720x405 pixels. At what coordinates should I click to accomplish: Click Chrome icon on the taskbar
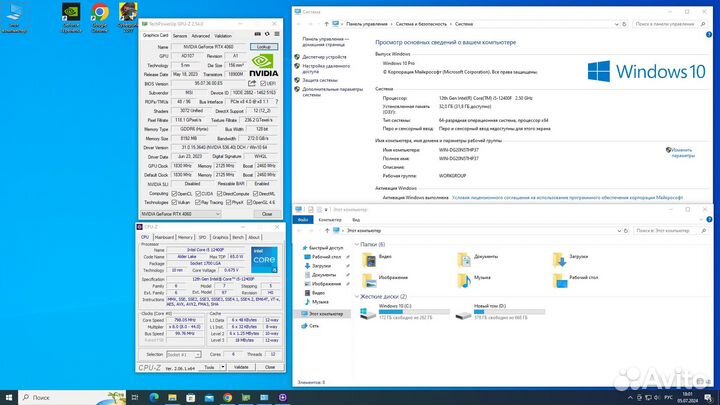(x=227, y=397)
